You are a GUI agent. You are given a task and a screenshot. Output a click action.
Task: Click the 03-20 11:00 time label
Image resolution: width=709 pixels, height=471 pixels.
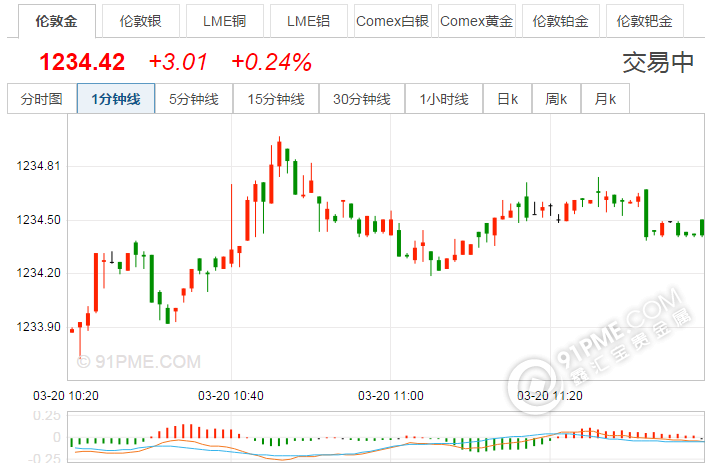[x=391, y=396]
